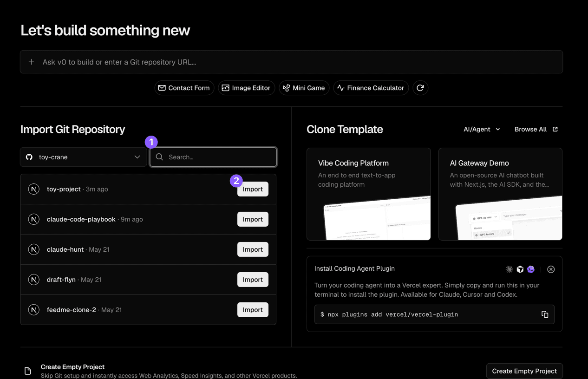This screenshot has height=379, width=588.
Task: Click the Claude starburst icon in the plugin card
Action: point(510,269)
